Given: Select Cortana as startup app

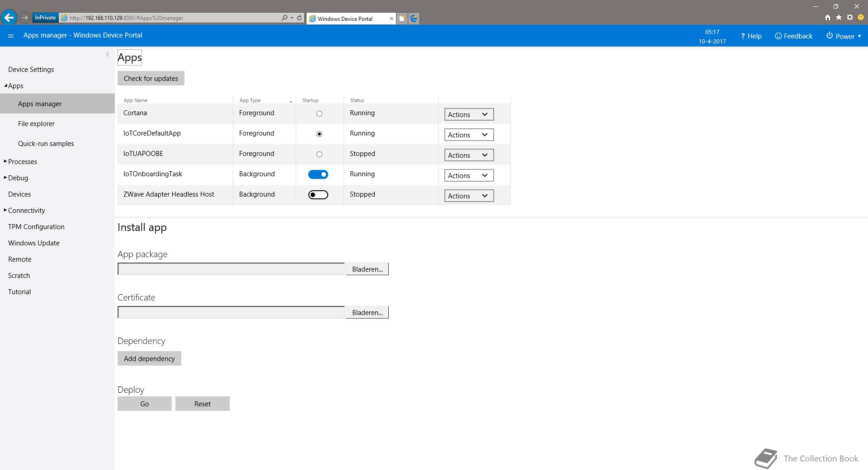Looking at the screenshot, I should (319, 114).
